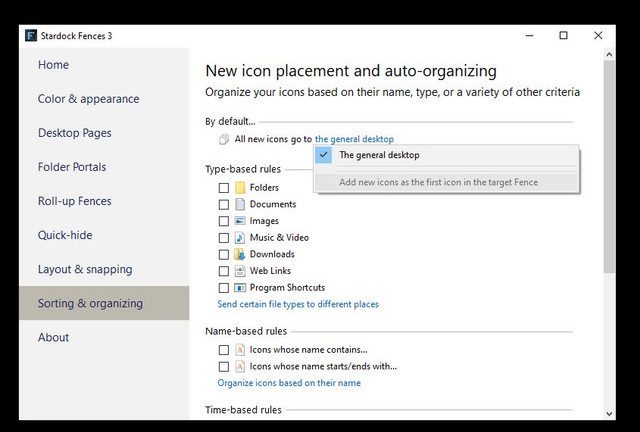Image resolution: width=640 pixels, height=432 pixels.
Task: Tick the Images rule checkbox
Action: tap(224, 221)
